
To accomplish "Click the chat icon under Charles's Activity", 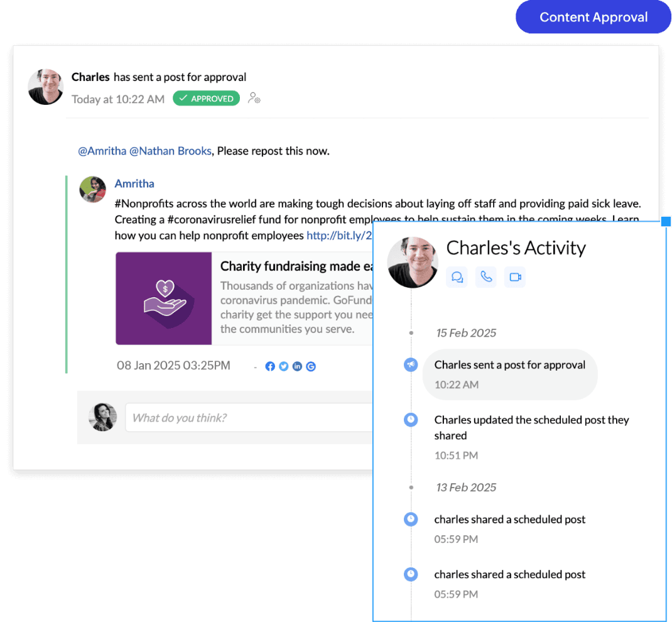I will point(457,277).
